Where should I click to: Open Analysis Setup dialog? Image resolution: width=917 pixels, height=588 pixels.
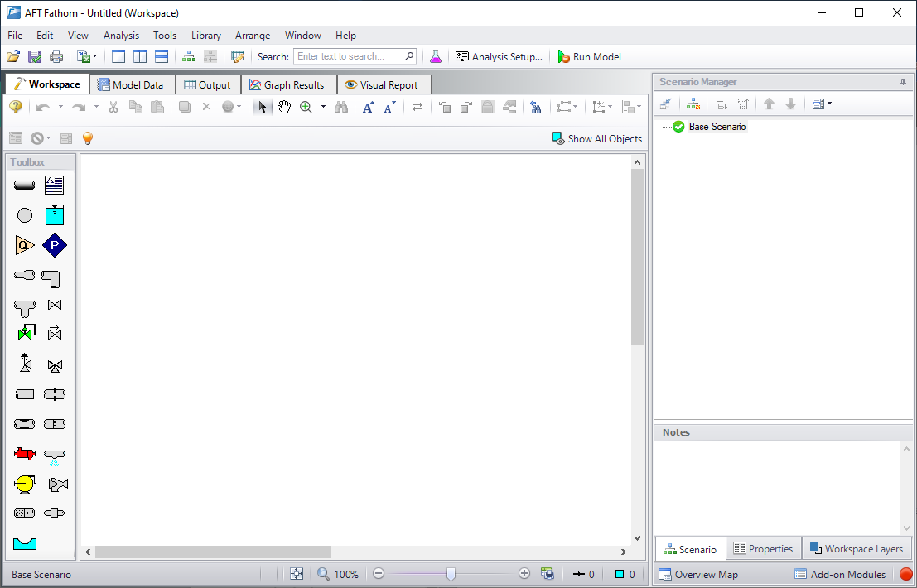(x=499, y=57)
